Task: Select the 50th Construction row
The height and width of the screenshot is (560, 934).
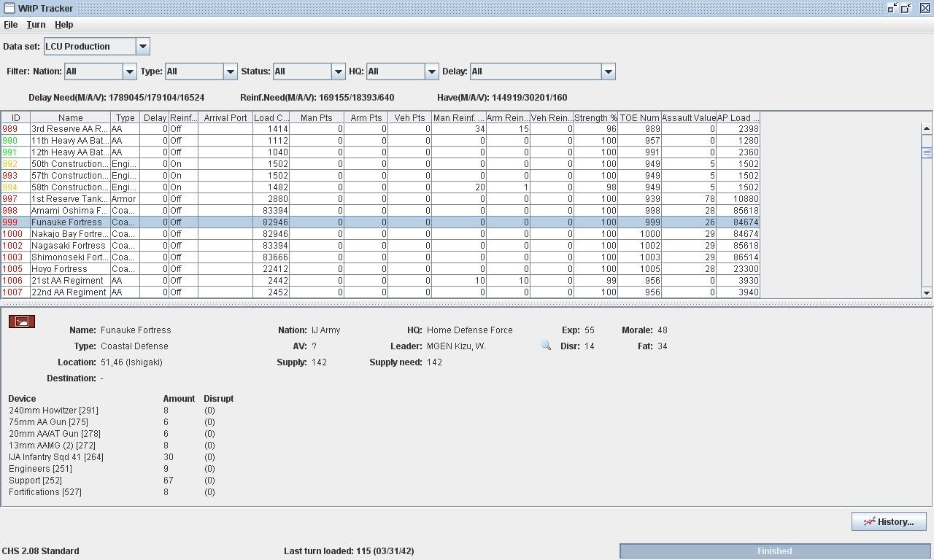Action: [x=380, y=164]
